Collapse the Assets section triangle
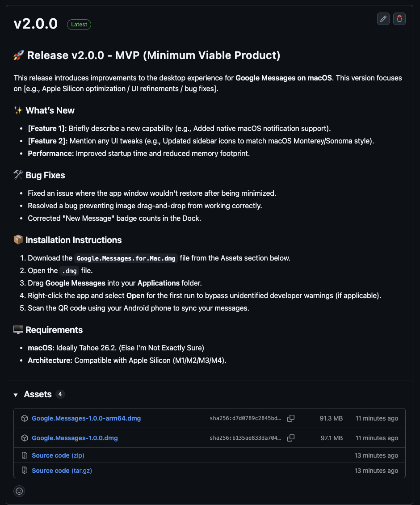This screenshot has height=505, width=420. click(16, 395)
